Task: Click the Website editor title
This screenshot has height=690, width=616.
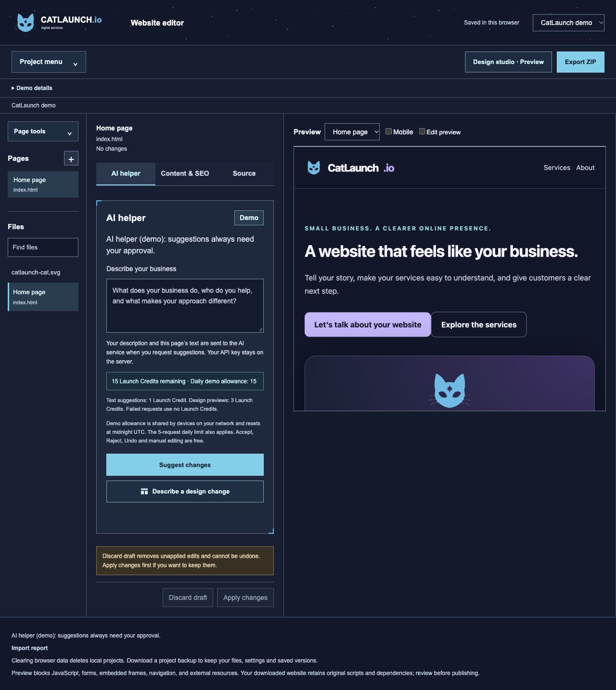Action: 157,23
